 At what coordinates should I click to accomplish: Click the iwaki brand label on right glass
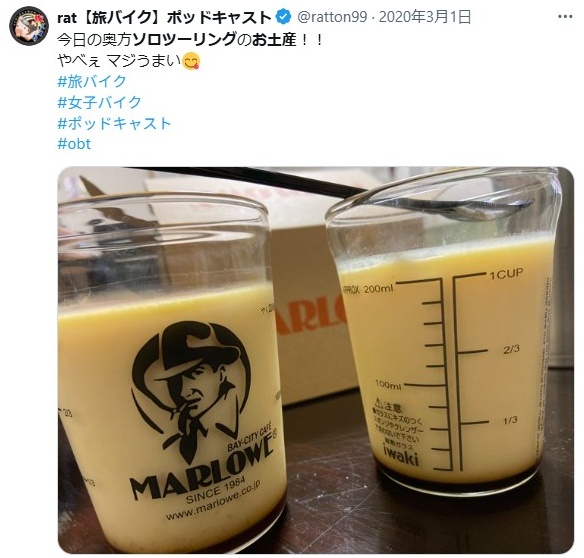click(401, 455)
